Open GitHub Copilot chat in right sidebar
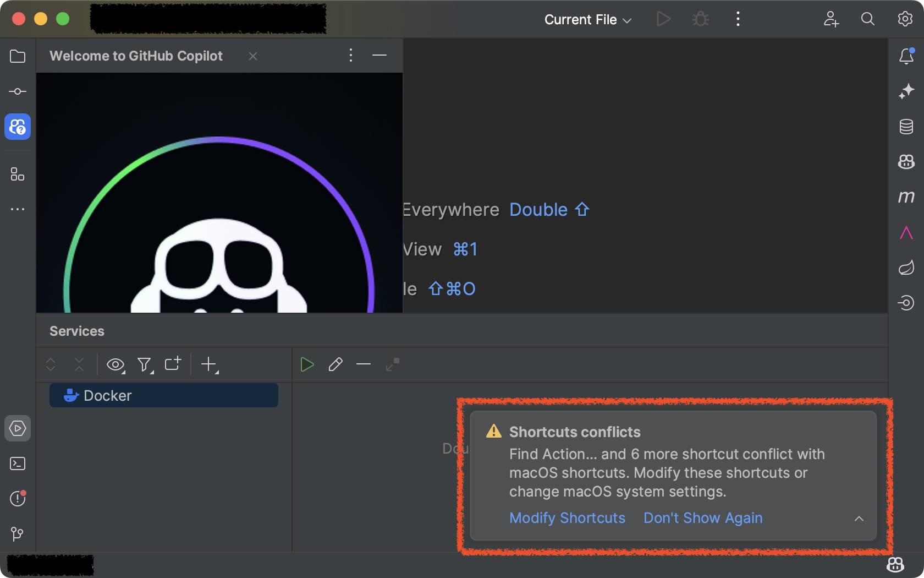The height and width of the screenshot is (578, 924). coord(906,162)
